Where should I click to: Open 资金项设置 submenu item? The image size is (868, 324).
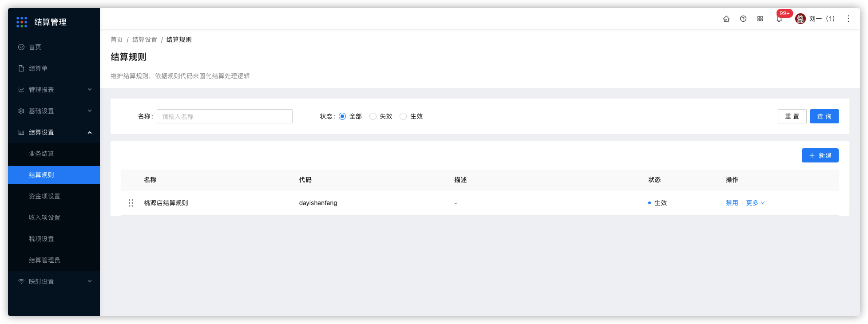[54, 196]
